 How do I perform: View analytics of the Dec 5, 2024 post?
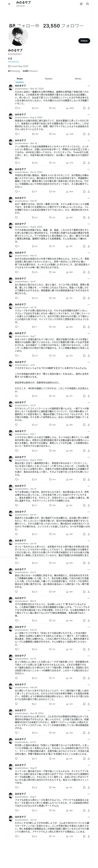[x=67, y=191]
